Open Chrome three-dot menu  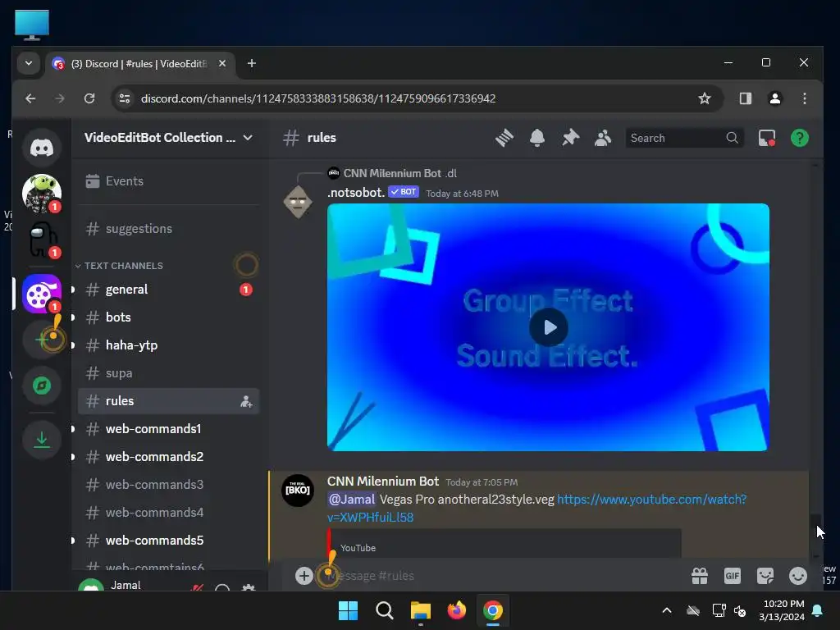coord(804,98)
